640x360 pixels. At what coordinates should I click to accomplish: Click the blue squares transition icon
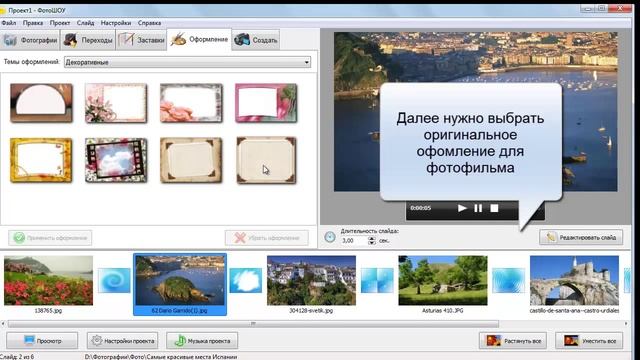coord(377,280)
